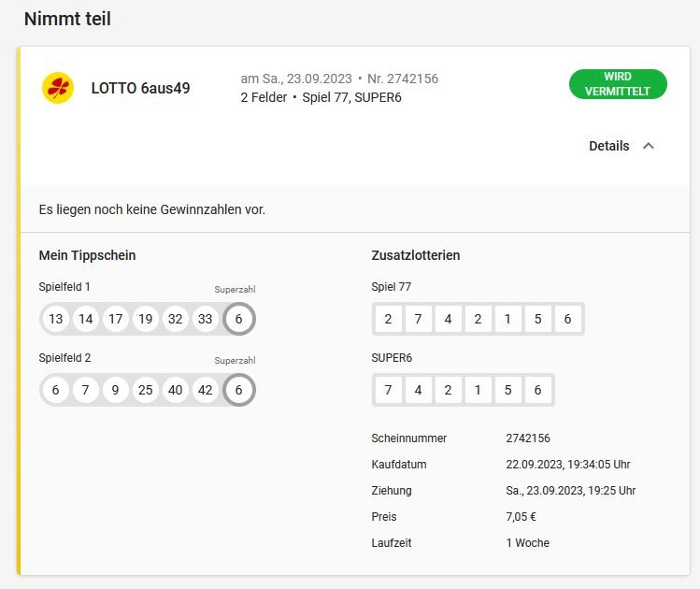Click number 9 in Spielfeld 2

click(x=116, y=390)
